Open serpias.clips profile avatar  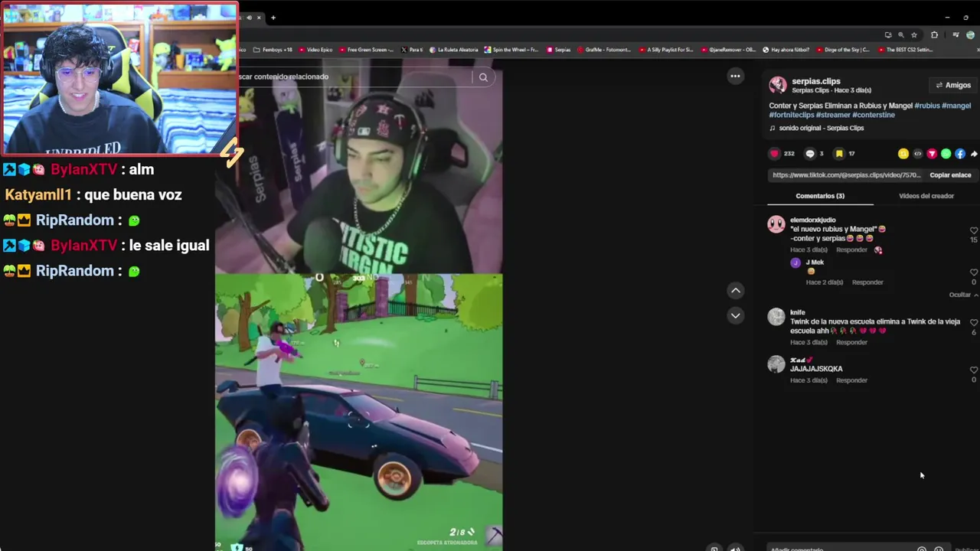pyautogui.click(x=778, y=85)
